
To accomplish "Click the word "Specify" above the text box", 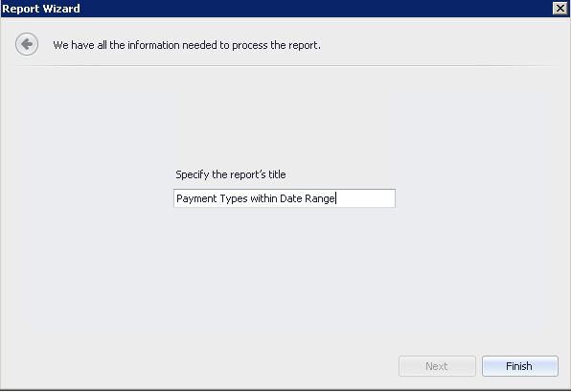I will click(x=193, y=174).
